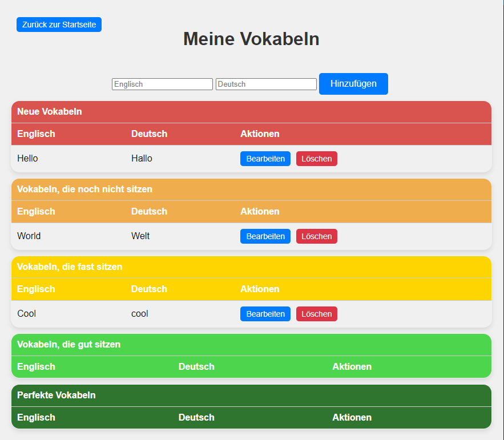Select the Neue Vokabeln section header
Viewport: 504px width, 440px height.
[x=50, y=112]
